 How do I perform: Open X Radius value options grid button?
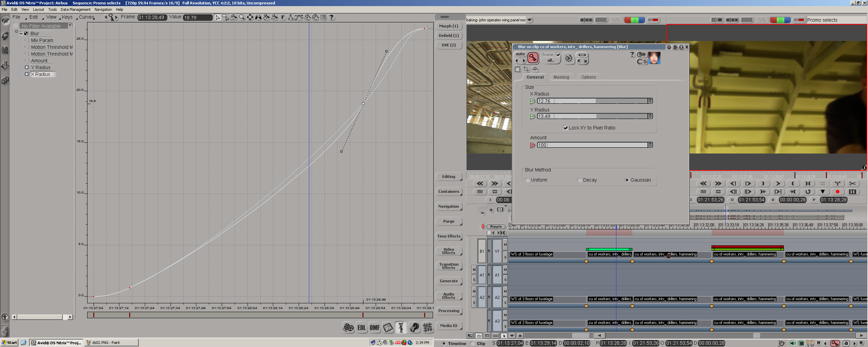tap(650, 101)
